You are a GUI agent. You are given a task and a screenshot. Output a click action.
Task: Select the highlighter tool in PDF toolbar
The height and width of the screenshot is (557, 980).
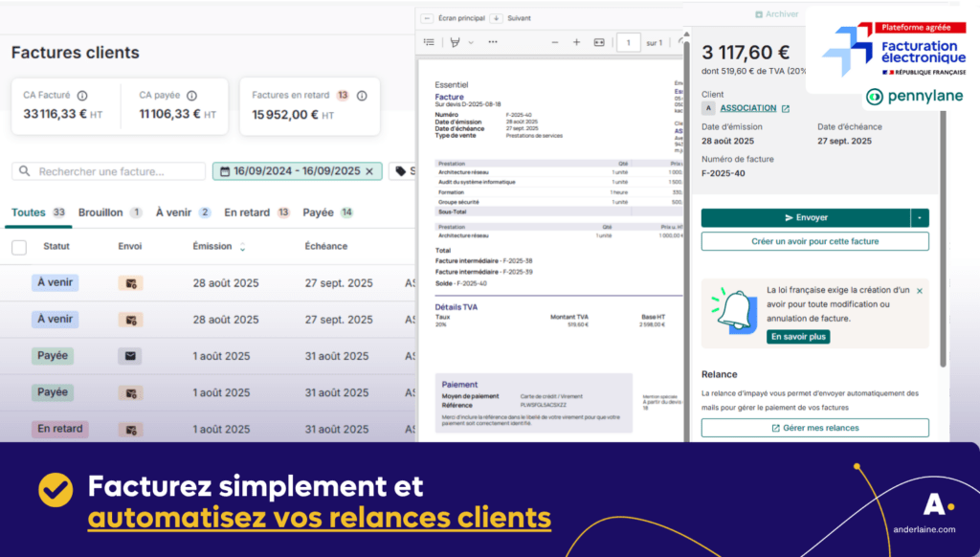pos(455,42)
